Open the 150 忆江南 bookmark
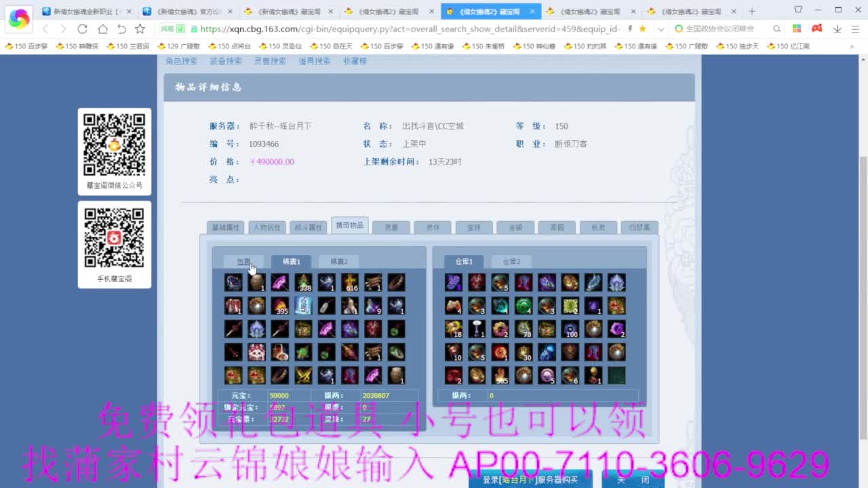This screenshot has width=868, height=488. pyautogui.click(x=788, y=46)
